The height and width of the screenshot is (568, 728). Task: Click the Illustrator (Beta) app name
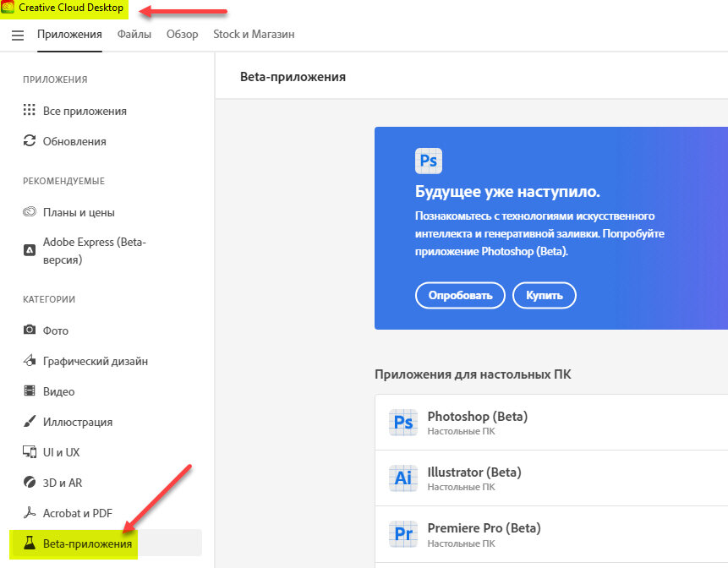click(x=474, y=472)
